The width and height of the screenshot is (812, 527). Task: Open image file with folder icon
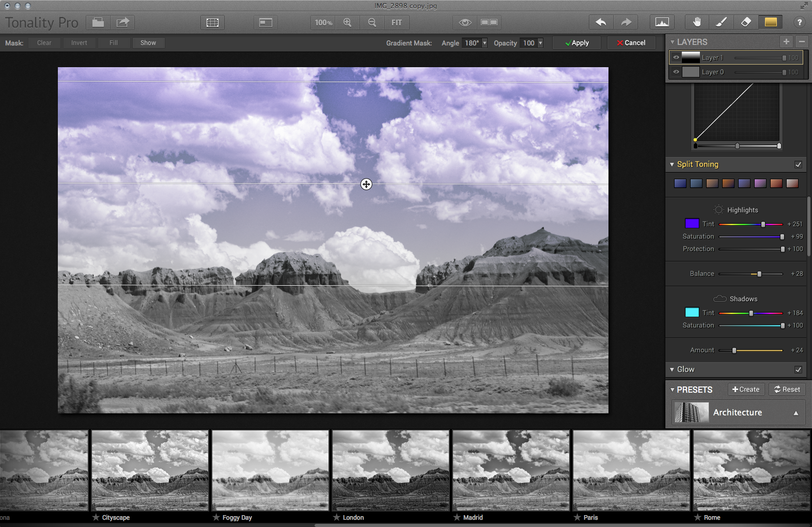(98, 22)
